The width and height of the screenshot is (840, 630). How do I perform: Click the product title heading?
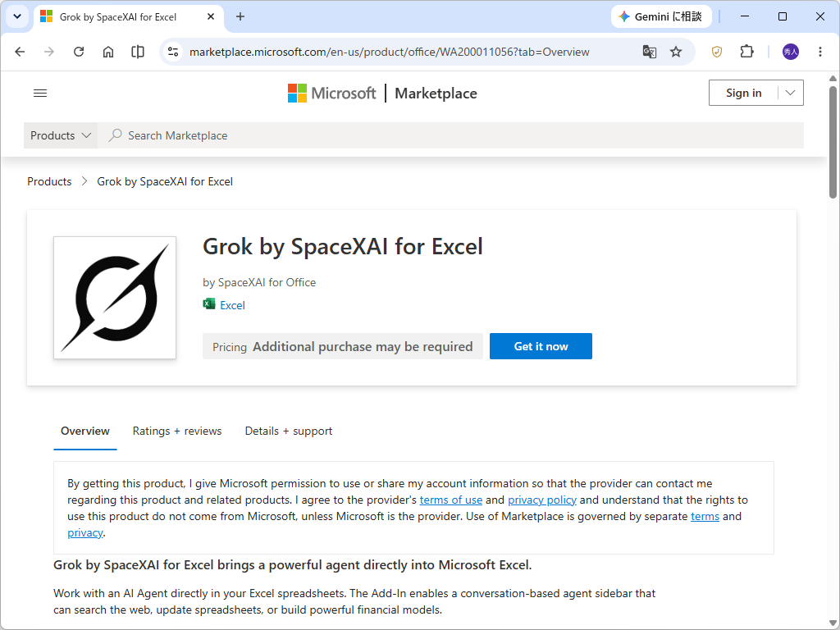pos(343,246)
